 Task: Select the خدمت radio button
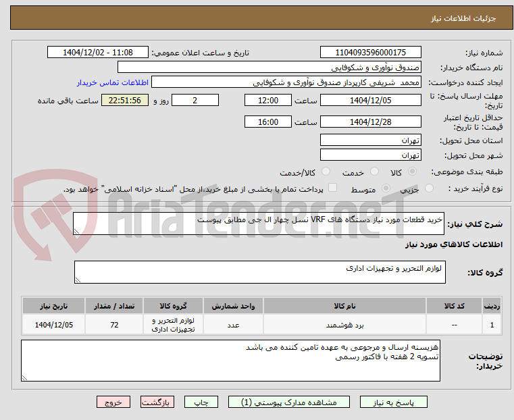coord(374,172)
